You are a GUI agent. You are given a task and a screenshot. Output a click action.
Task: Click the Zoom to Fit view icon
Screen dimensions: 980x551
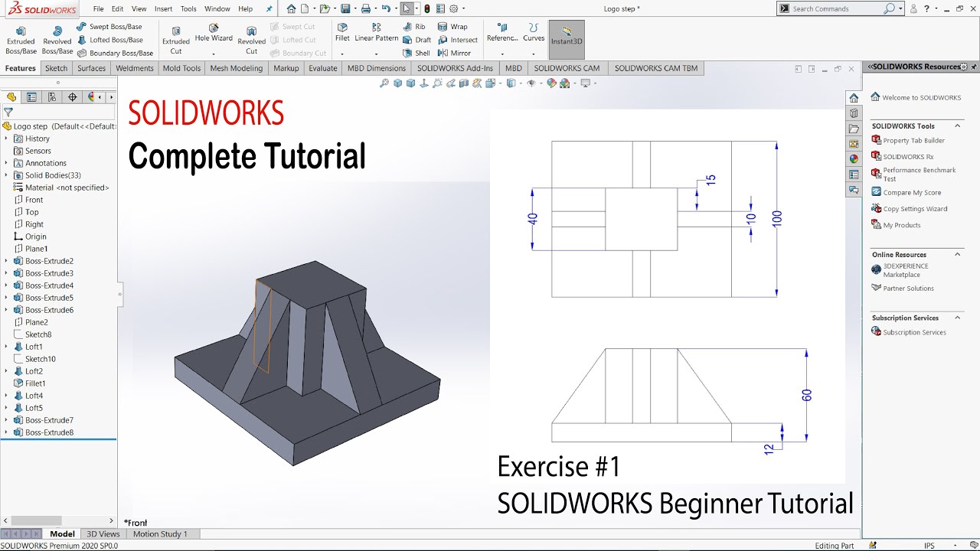[x=384, y=83]
